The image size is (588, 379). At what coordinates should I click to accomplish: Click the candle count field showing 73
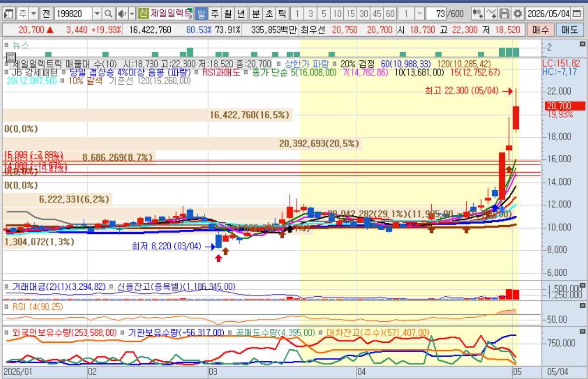[x=435, y=13]
